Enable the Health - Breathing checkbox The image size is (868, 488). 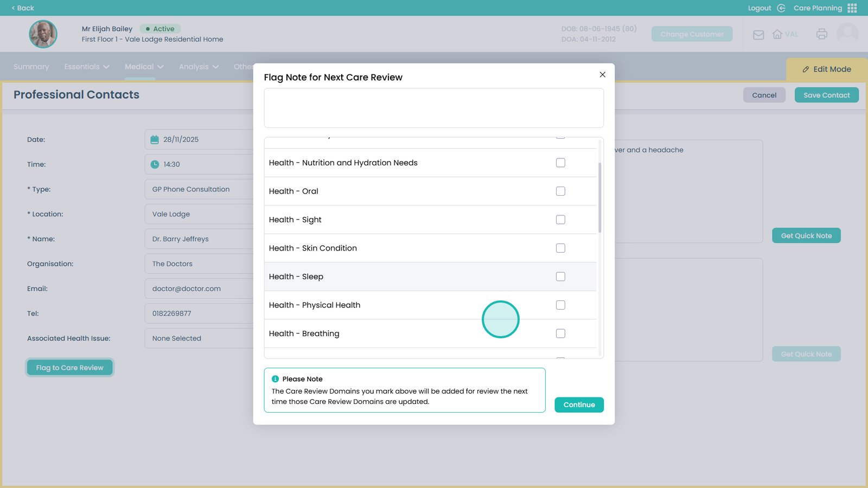560,333
